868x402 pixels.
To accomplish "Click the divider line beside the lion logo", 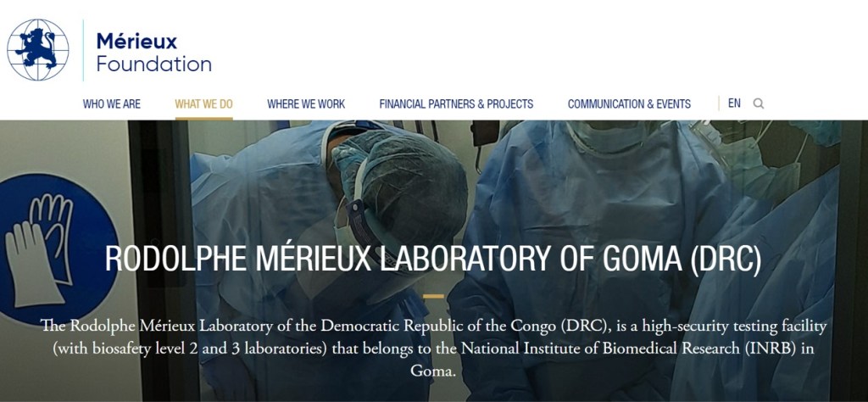I will click(83, 50).
